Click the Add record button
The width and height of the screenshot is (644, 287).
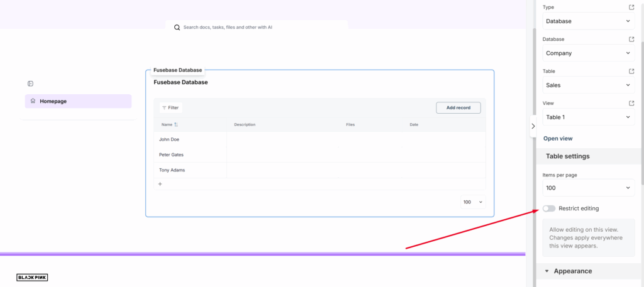tap(458, 108)
